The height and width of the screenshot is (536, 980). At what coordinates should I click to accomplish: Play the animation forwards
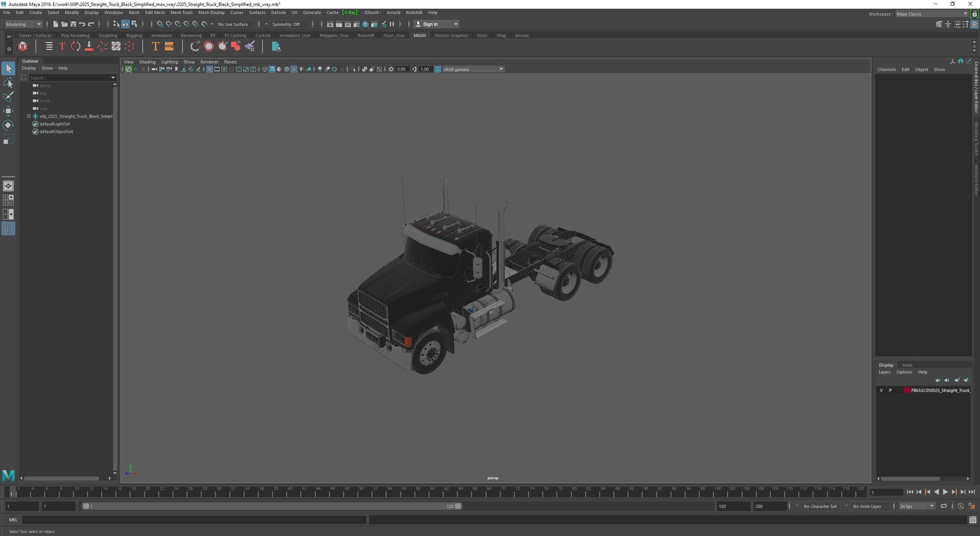click(x=945, y=492)
